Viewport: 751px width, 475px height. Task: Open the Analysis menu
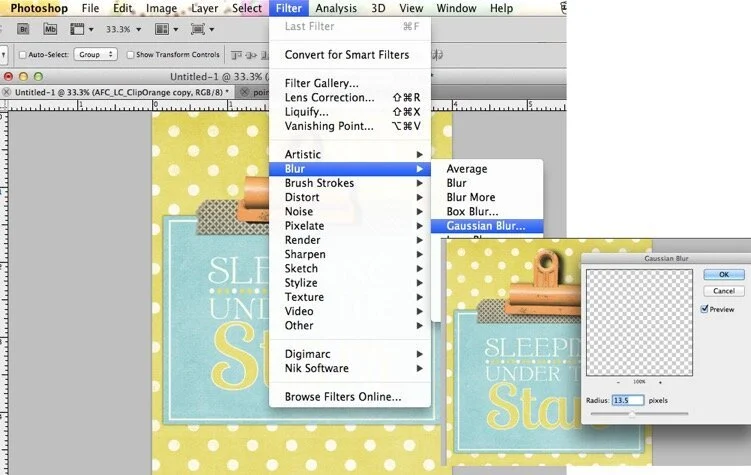[336, 8]
